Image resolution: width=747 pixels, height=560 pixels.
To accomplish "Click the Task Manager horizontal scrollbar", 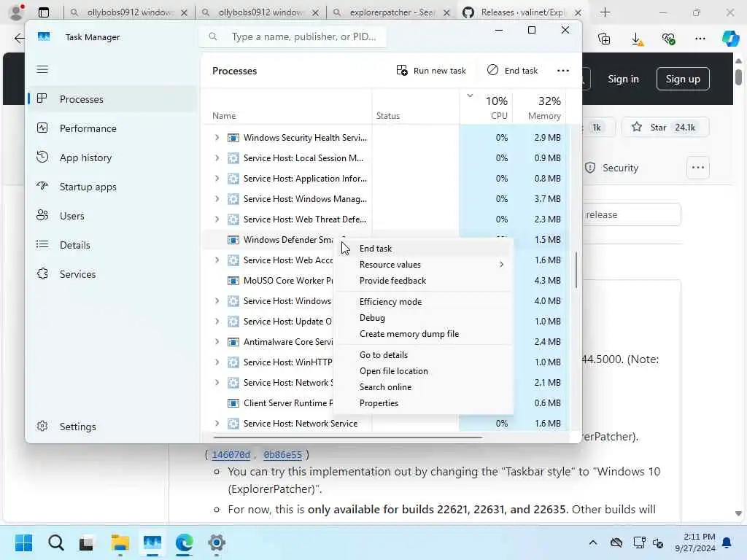I will click(347, 436).
